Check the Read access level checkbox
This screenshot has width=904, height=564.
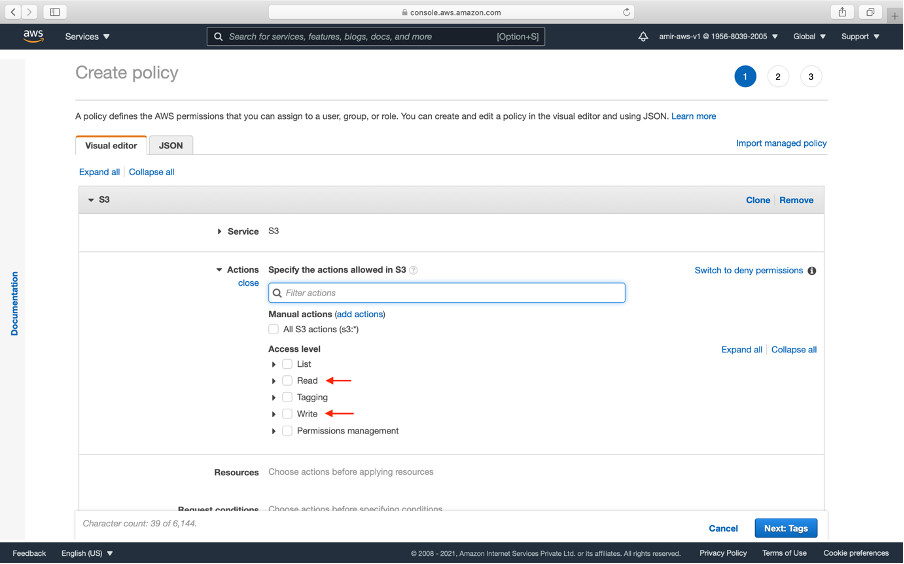tap(287, 381)
